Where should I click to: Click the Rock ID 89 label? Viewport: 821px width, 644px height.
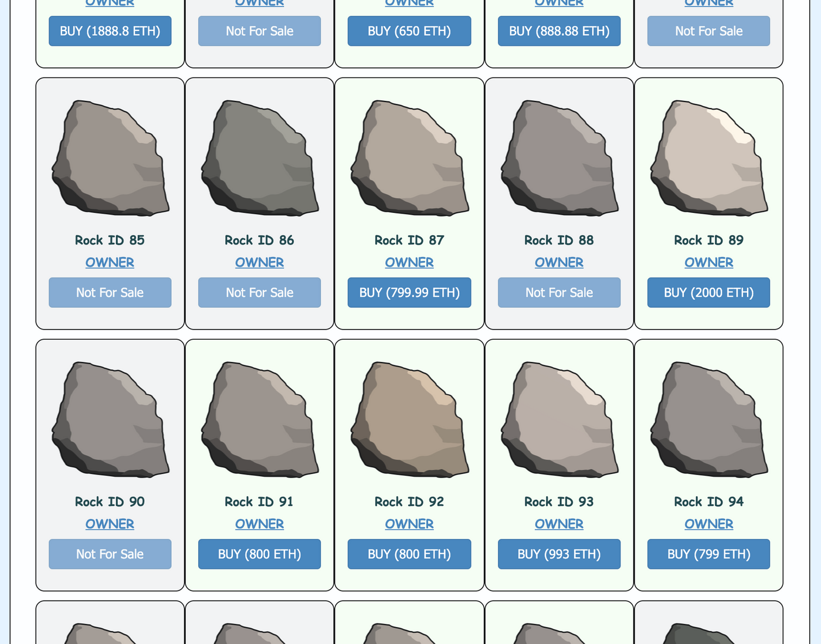pos(708,240)
